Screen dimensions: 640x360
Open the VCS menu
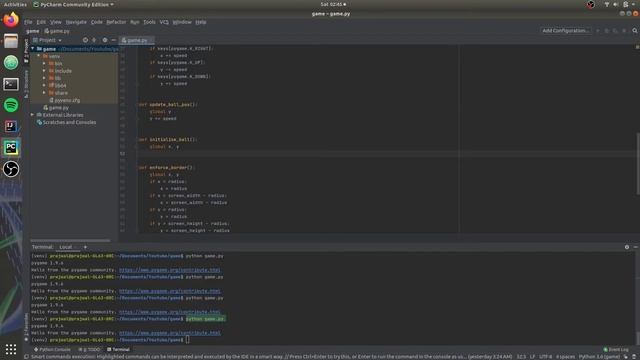pos(164,22)
